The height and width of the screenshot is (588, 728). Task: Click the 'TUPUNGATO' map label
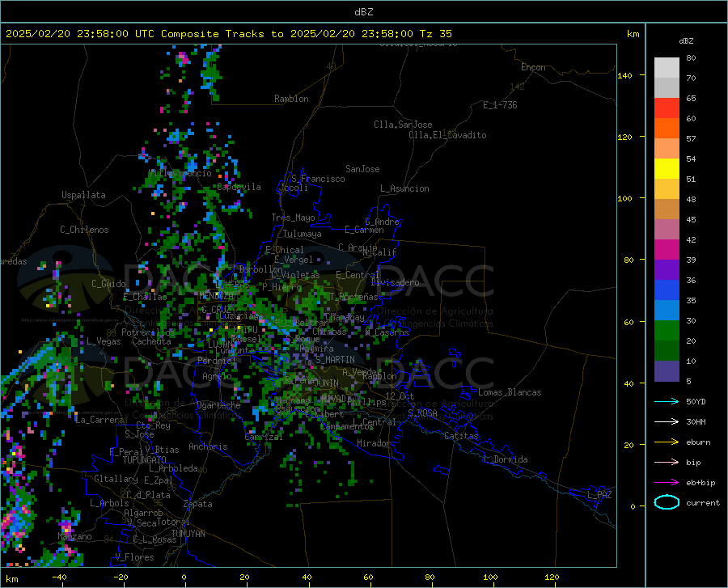point(145,460)
